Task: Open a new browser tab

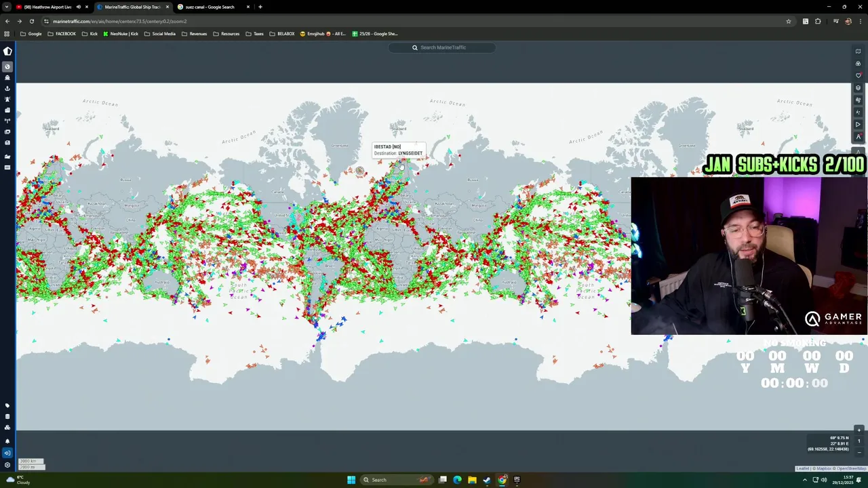Action: point(260,7)
